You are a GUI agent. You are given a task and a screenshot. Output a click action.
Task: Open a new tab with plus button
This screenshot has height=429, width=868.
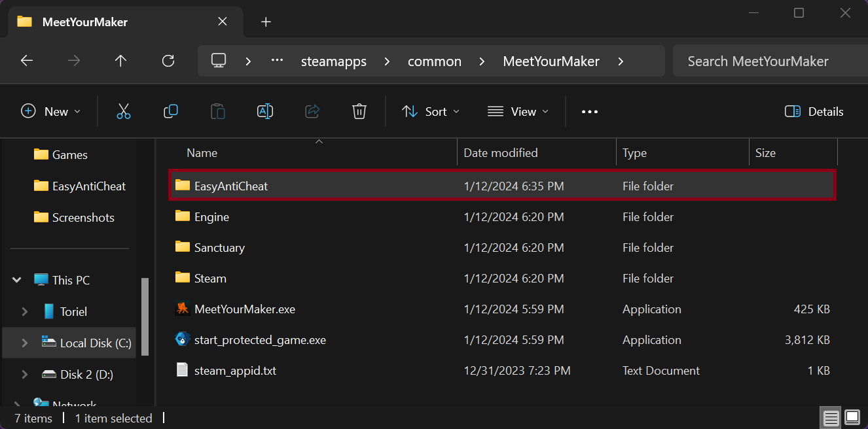(266, 22)
